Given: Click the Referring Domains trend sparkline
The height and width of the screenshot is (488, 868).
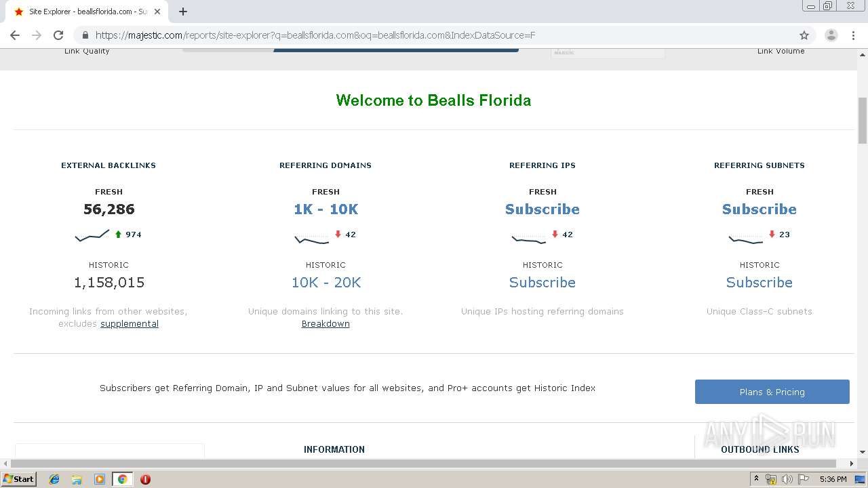Looking at the screenshot, I should click(312, 239).
